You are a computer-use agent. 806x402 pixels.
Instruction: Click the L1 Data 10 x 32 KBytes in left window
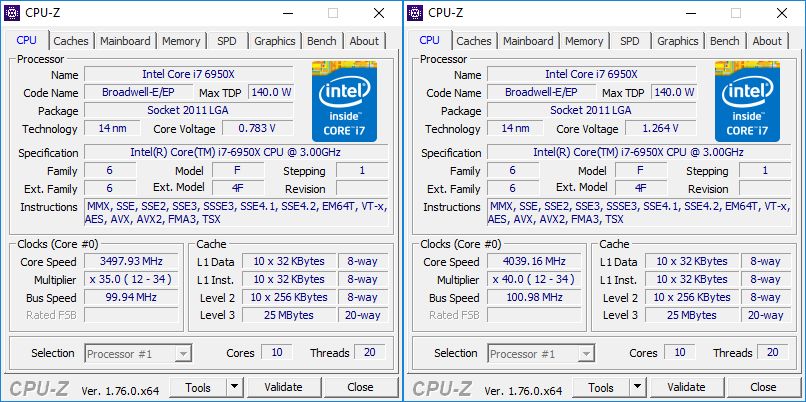289,261
